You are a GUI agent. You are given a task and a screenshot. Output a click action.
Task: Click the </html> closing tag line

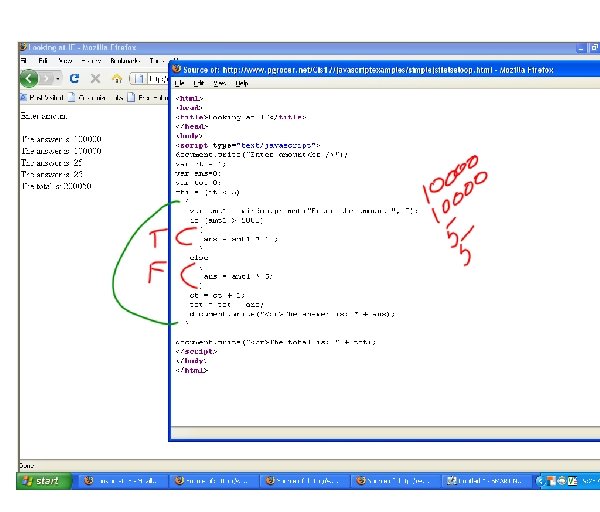click(192, 370)
